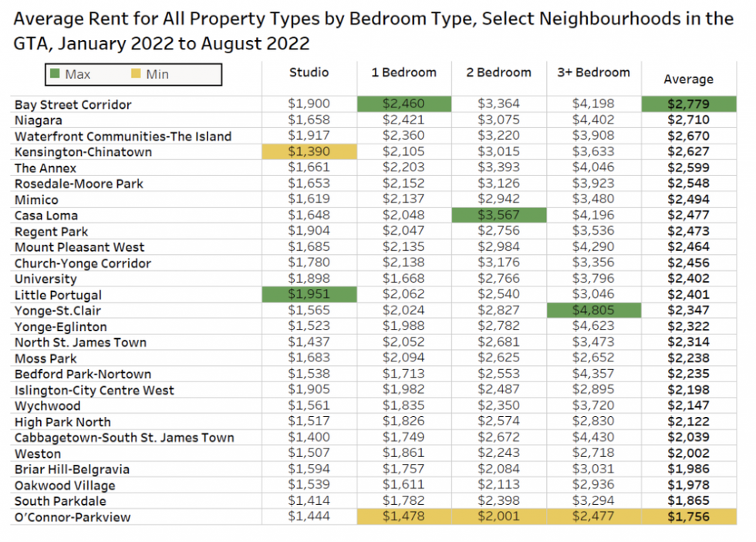Select the Studio column header
The image size is (756, 542).
point(309,73)
